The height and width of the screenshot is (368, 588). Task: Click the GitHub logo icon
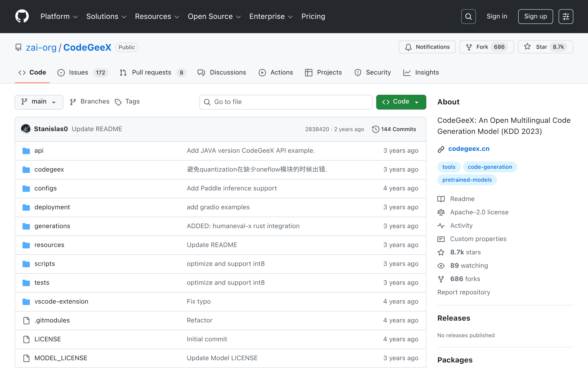22,16
